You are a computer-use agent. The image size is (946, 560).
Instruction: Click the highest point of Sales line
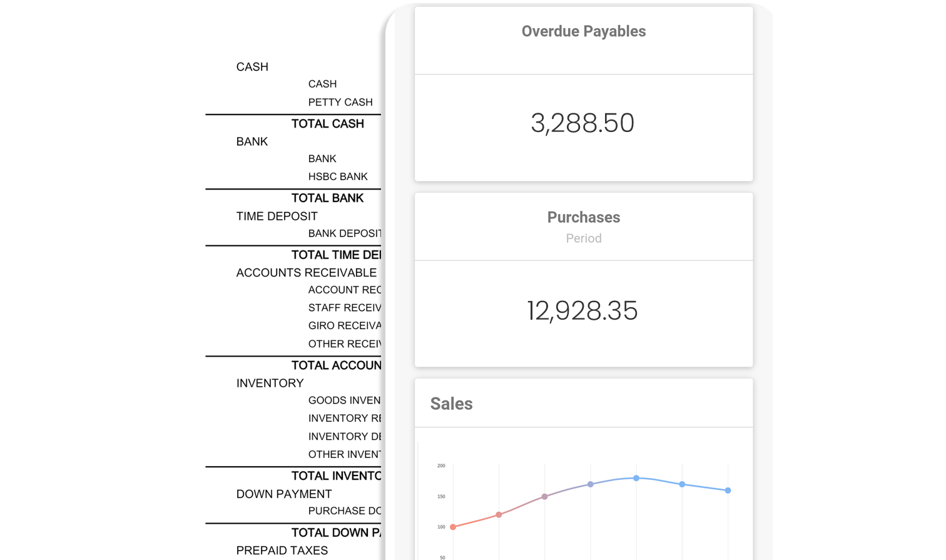coord(636,478)
